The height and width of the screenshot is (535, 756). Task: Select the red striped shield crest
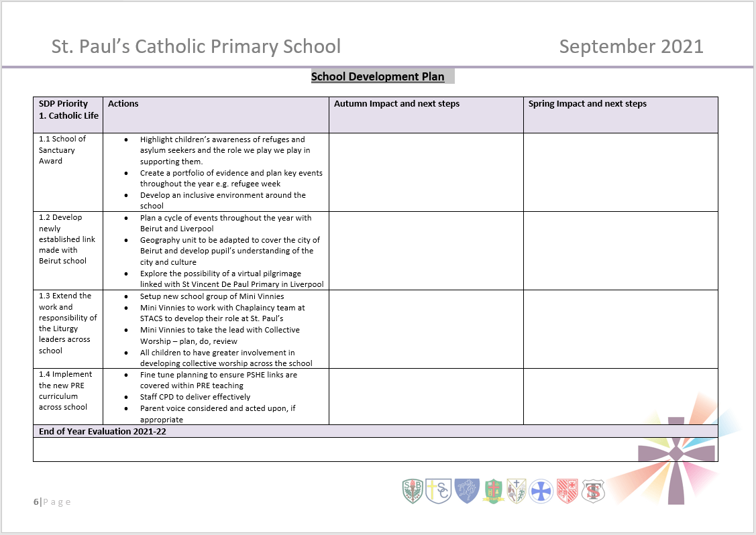click(568, 491)
